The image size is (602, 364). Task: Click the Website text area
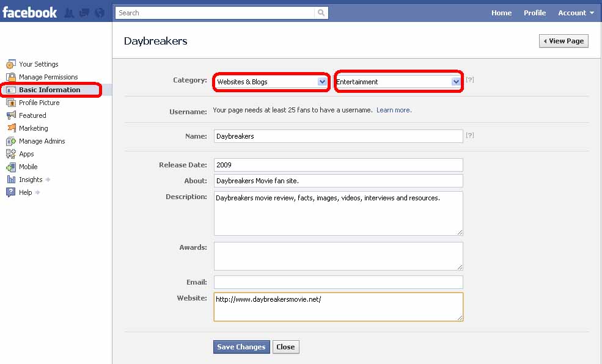(338, 307)
